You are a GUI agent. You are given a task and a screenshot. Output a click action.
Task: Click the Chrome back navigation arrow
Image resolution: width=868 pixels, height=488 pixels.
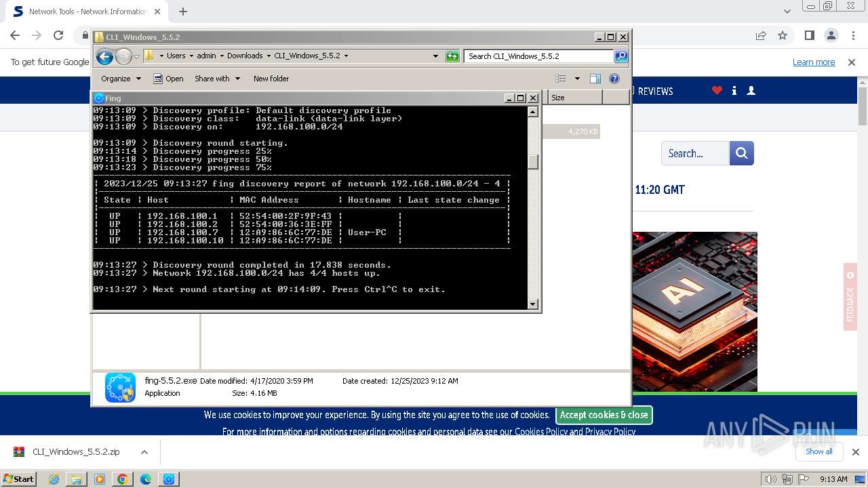tap(15, 35)
